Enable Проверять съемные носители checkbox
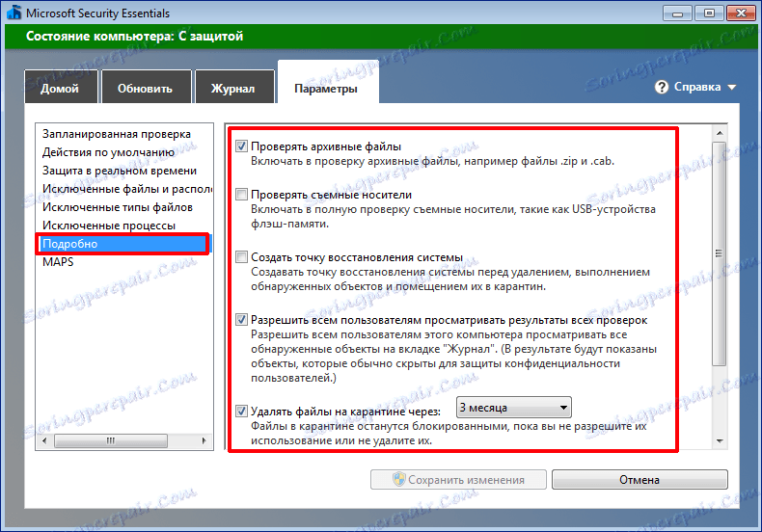 (x=241, y=195)
